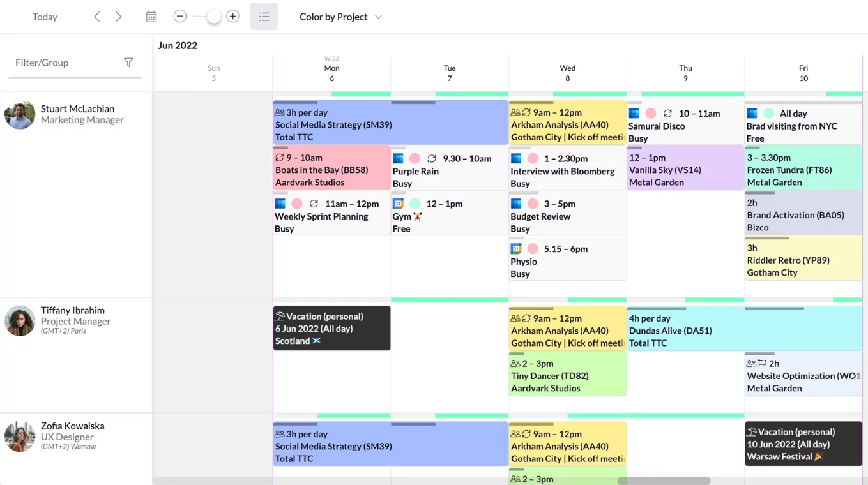Click the Google Calendar icon on Physio event
This screenshot has width=868, height=485.
(516, 249)
